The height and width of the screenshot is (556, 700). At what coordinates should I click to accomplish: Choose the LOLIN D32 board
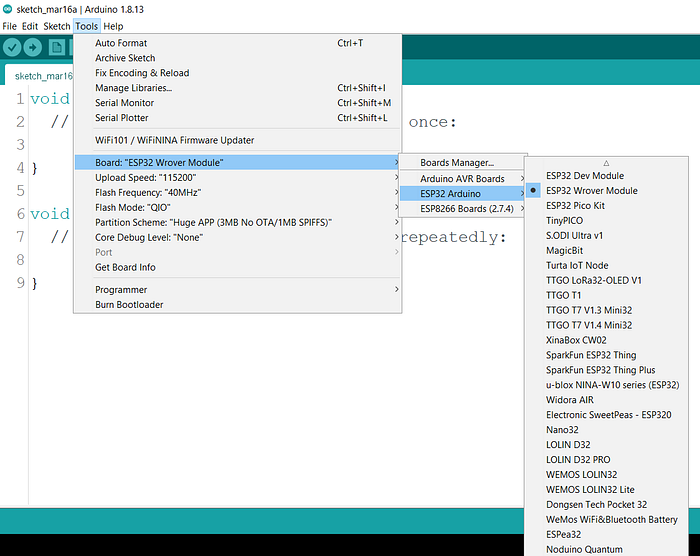click(606, 445)
